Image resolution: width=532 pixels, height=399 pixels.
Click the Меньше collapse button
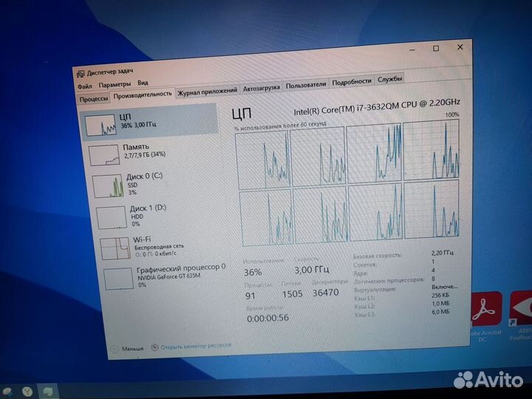(x=128, y=349)
